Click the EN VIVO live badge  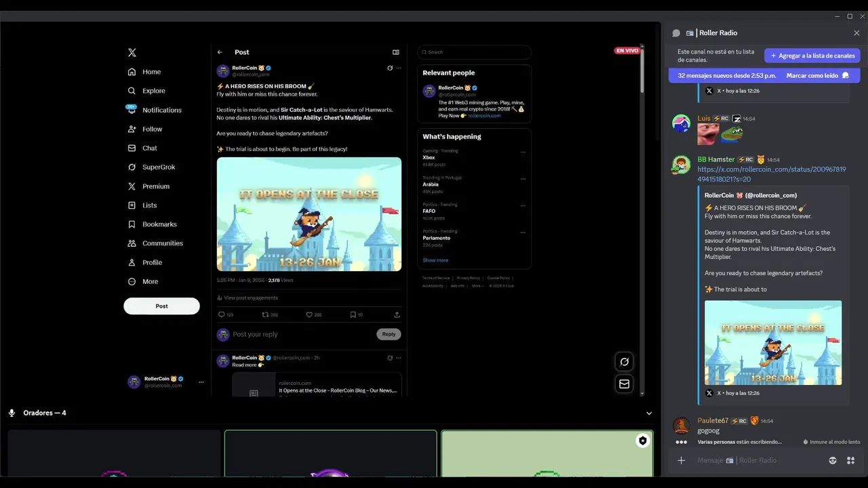click(x=627, y=51)
